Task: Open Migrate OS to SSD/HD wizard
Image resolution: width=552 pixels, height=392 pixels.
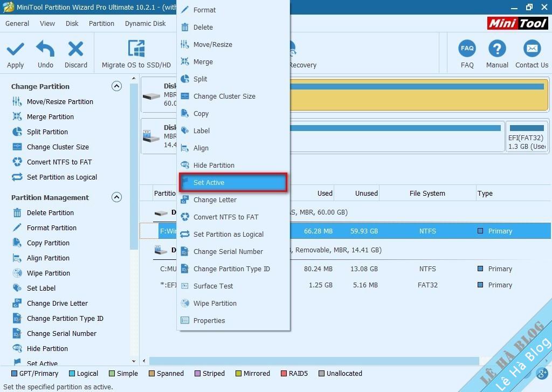Action: pyautogui.click(x=136, y=54)
